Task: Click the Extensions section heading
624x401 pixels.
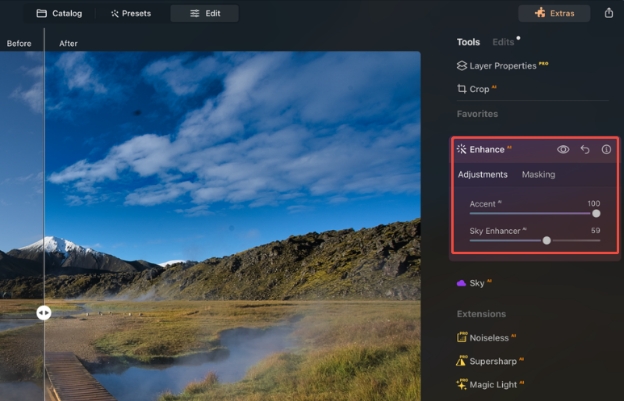Action: pos(481,314)
